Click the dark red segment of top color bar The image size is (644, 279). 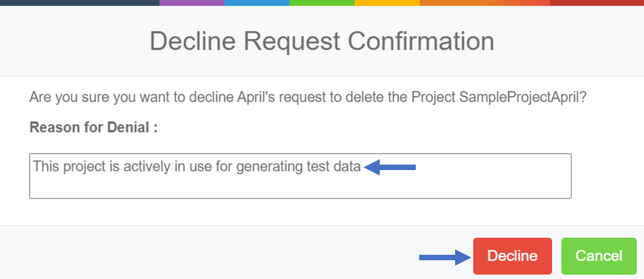point(596,2)
